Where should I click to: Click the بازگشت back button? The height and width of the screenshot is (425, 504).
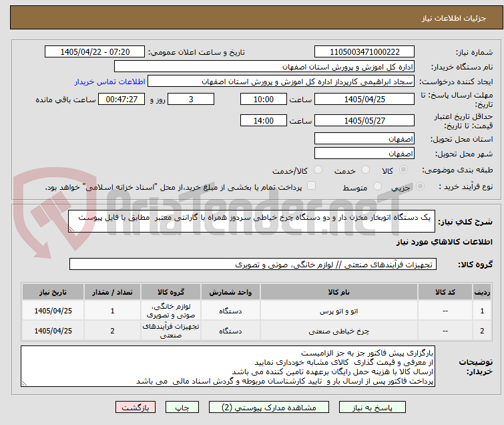[x=136, y=408]
